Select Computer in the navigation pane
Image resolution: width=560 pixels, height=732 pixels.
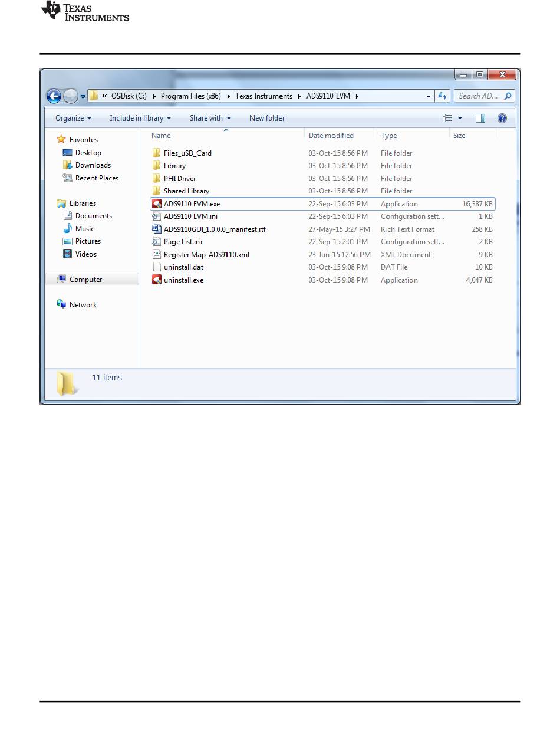(85, 280)
